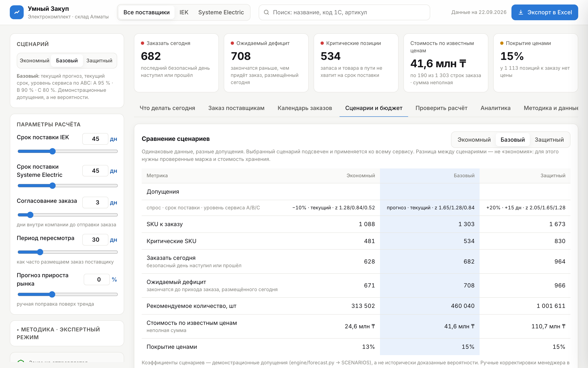588x368 pixels.
Task: Switch to Защитный in comparison panel
Action: (549, 139)
